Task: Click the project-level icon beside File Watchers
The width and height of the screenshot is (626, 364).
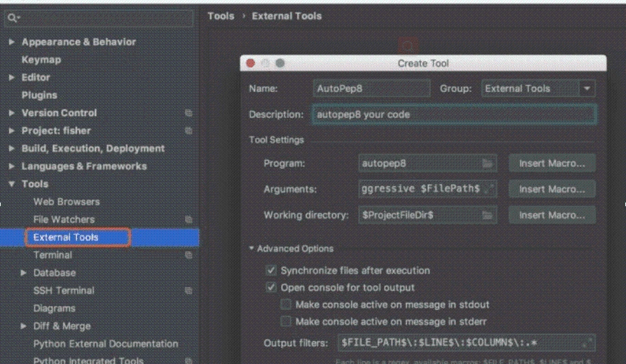Action: tap(188, 220)
